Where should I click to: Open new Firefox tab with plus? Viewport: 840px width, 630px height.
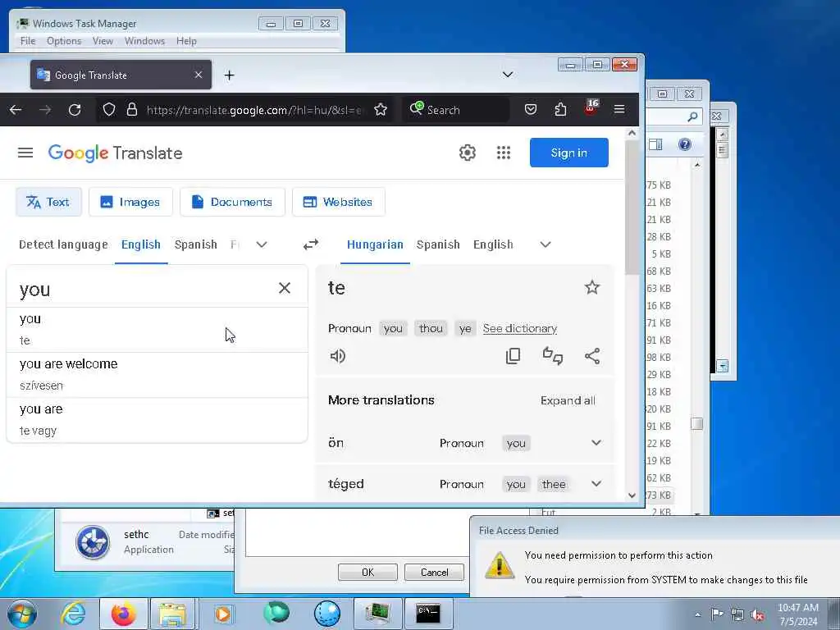coord(230,75)
